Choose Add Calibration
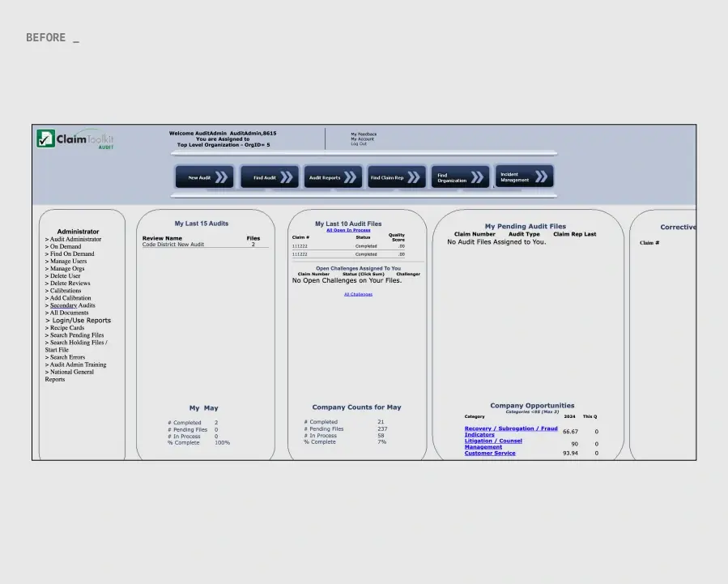 coord(68,298)
